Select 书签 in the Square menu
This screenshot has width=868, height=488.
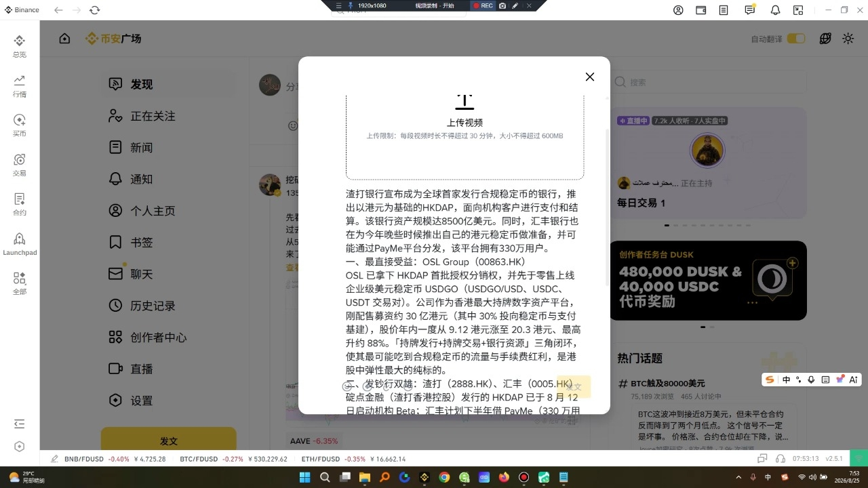169,242
